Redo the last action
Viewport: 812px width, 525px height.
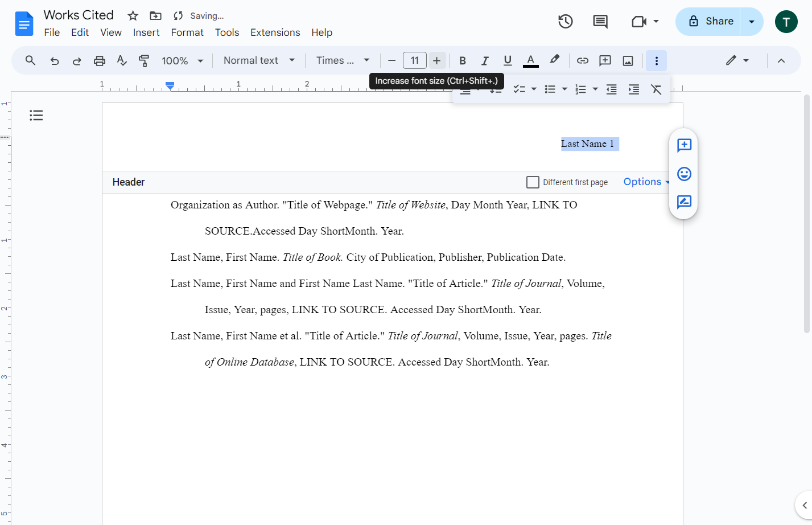(77, 60)
